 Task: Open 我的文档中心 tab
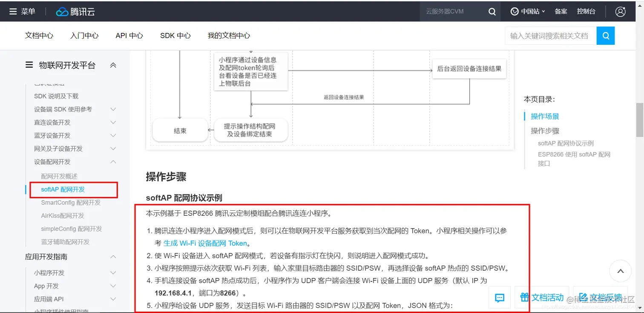tap(229, 35)
